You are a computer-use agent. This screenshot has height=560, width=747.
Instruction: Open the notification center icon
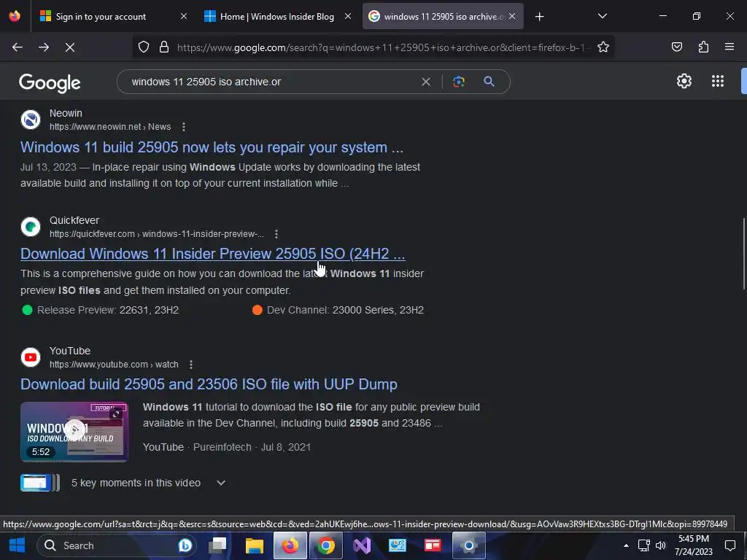729,545
